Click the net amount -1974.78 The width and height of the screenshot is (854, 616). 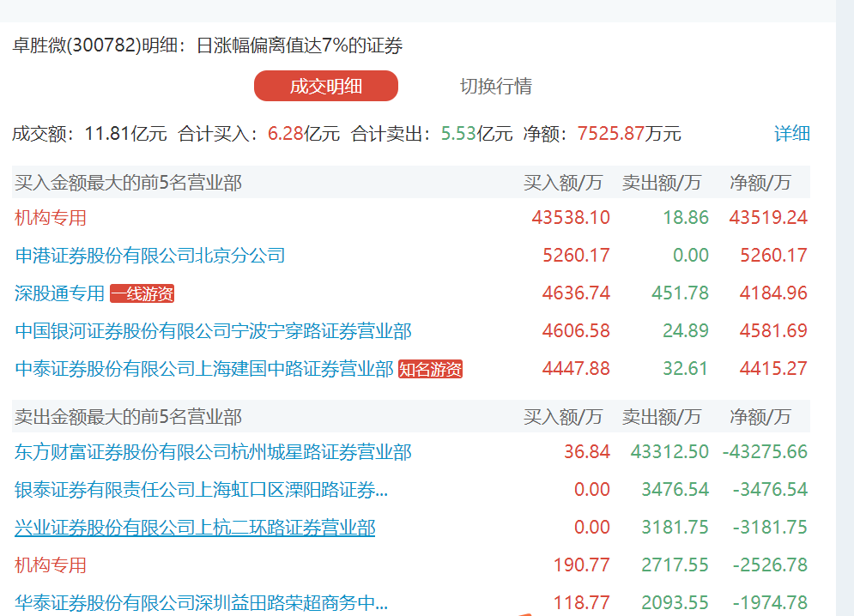pos(770,602)
